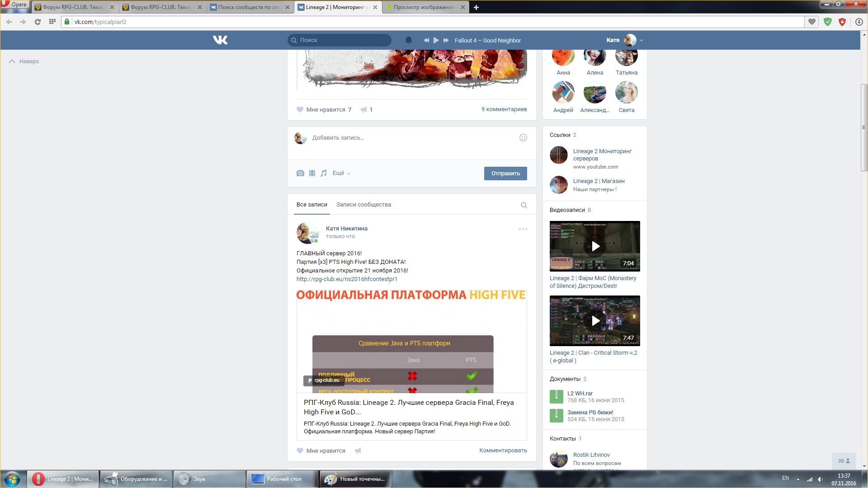This screenshot has width=868, height=488.
Task: Search wall posts with magnifier icon
Action: coord(524,205)
